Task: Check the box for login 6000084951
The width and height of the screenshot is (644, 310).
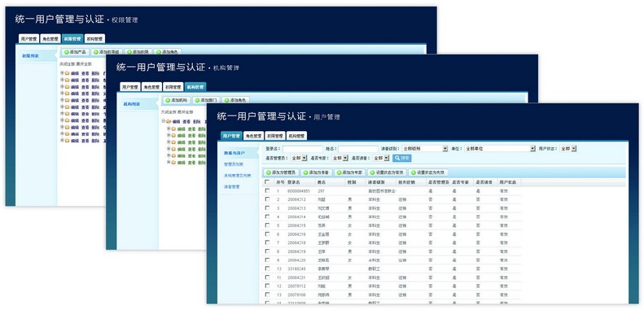Action: (x=267, y=190)
